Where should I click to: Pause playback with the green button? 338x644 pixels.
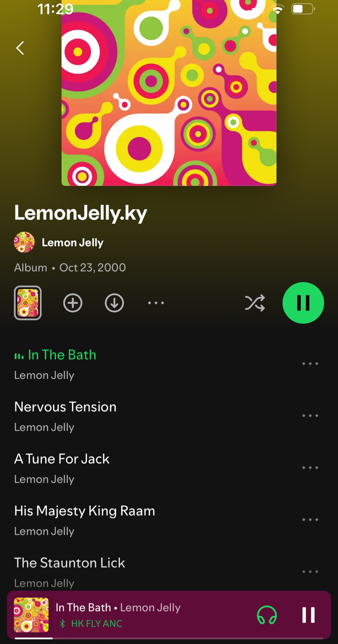(303, 303)
